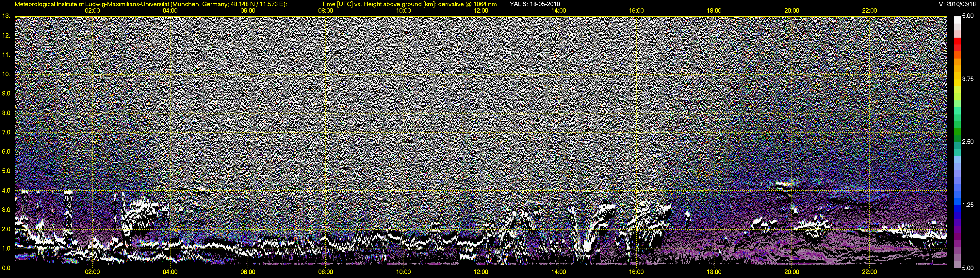Viewport: 980px width, 278px height.
Task: Click the 16:00 label on the lower time axis
Action: pos(636,272)
